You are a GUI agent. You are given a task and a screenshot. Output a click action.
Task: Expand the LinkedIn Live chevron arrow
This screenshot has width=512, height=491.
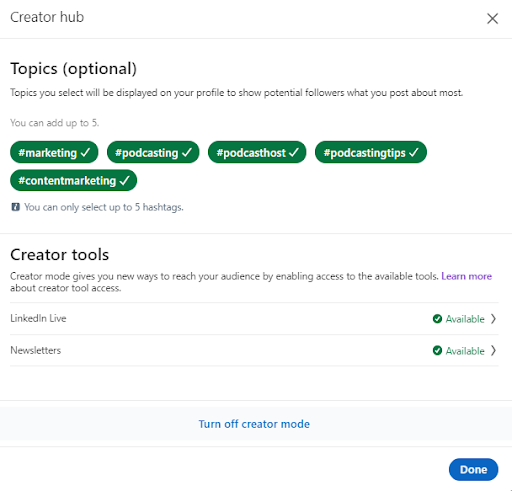[x=493, y=319]
